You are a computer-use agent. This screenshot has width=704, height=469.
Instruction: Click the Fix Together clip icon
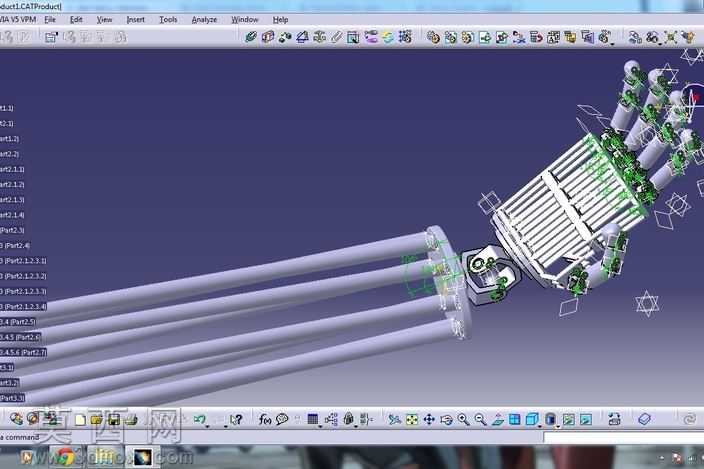(336, 37)
